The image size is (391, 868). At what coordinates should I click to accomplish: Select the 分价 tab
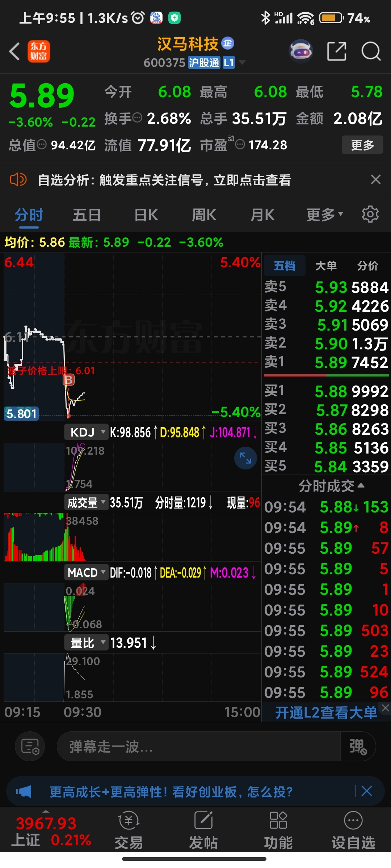coord(368,265)
